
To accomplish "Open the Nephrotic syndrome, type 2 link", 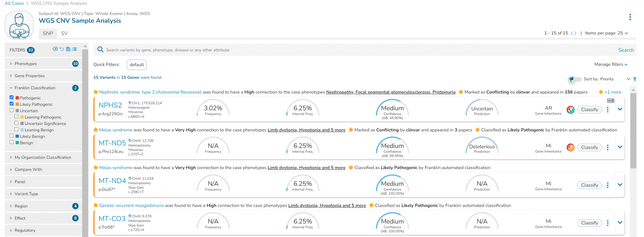I will point(150,92).
